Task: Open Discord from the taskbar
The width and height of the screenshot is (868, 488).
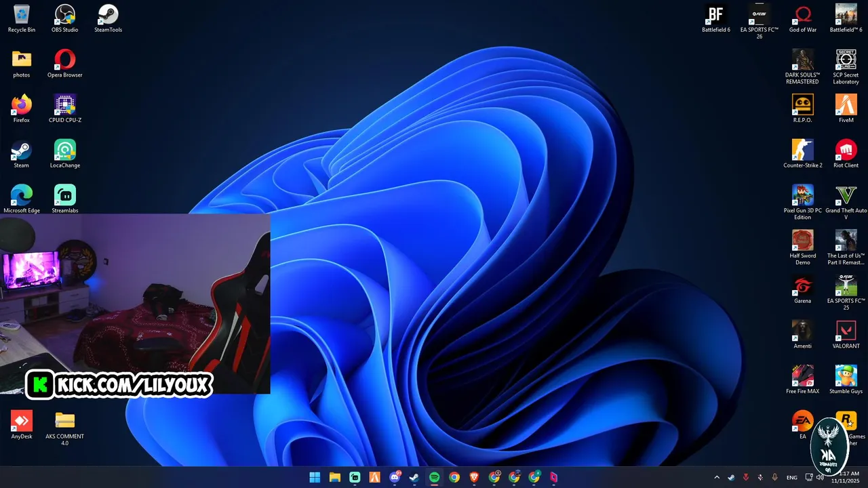Action: pos(395,477)
